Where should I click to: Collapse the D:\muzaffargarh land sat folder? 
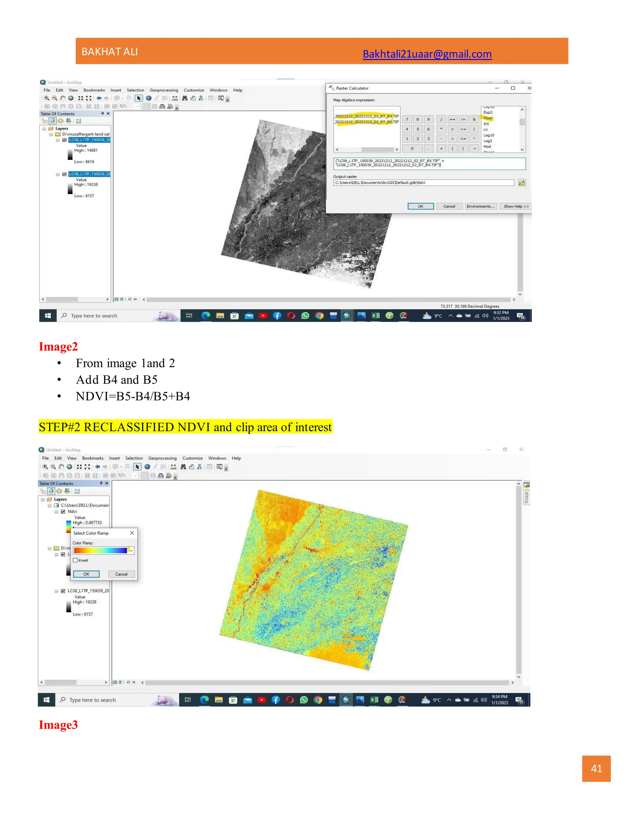coord(51,134)
